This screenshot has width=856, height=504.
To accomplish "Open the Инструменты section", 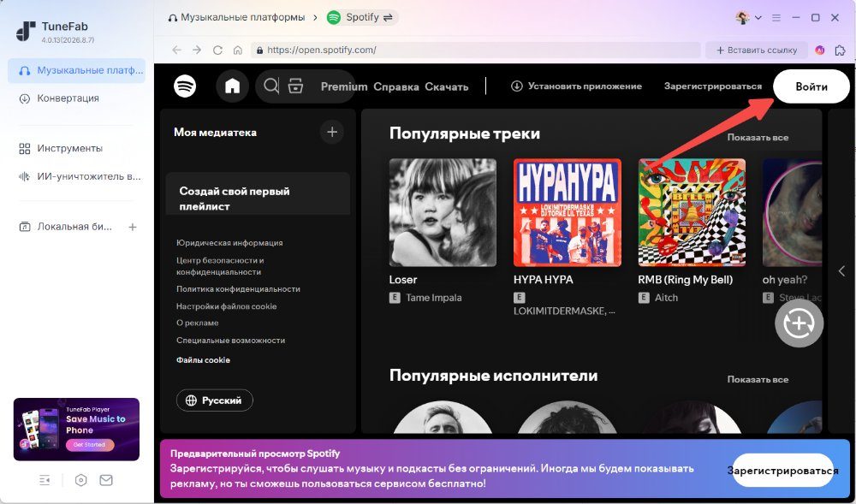I will [x=69, y=148].
